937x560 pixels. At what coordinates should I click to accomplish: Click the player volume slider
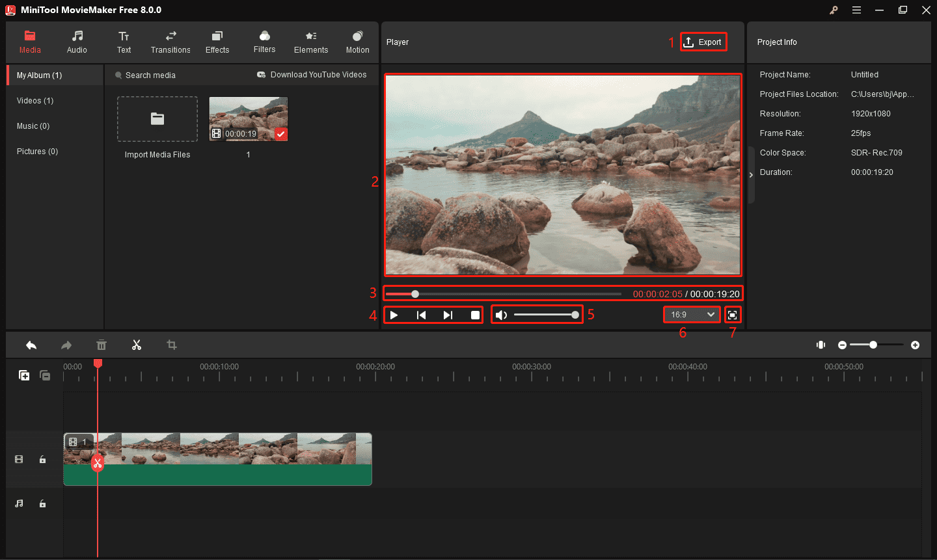[x=546, y=315]
